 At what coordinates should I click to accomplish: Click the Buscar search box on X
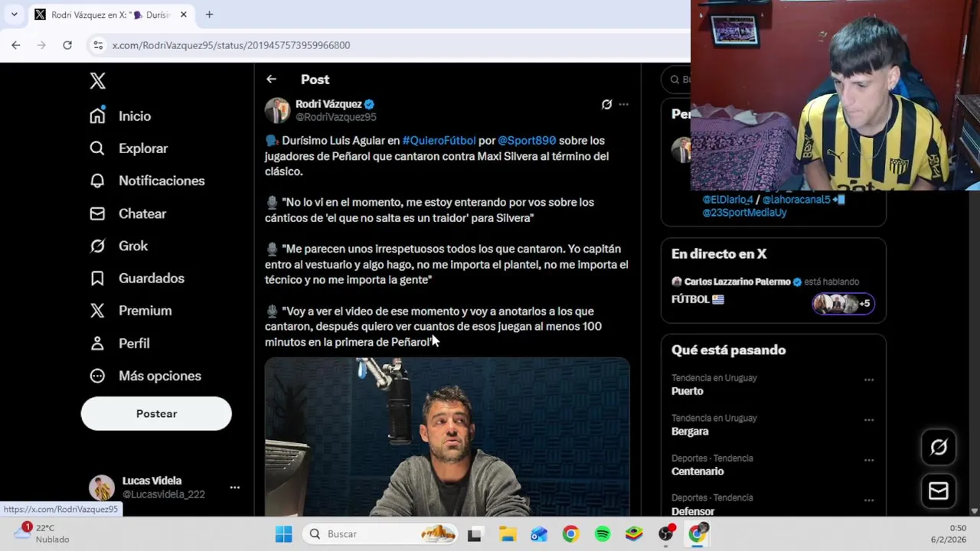pyautogui.click(x=678, y=79)
